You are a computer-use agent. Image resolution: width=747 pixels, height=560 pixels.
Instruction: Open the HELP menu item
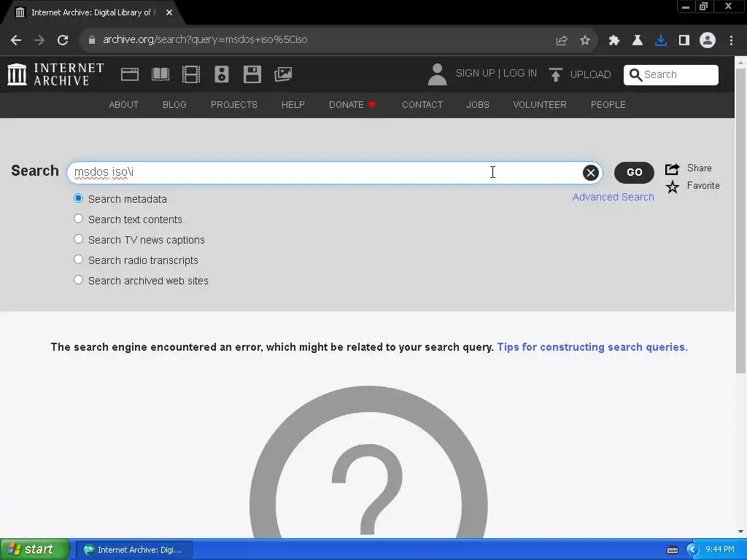click(293, 105)
